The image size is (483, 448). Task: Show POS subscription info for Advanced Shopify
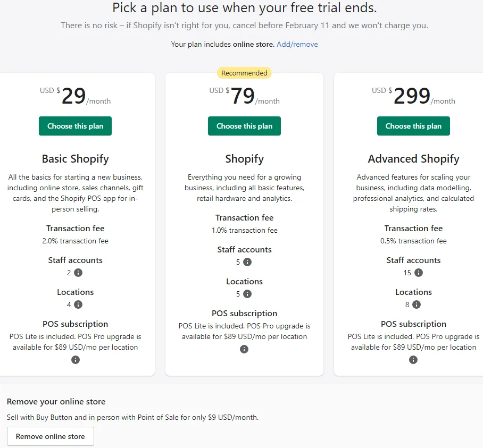(x=413, y=360)
